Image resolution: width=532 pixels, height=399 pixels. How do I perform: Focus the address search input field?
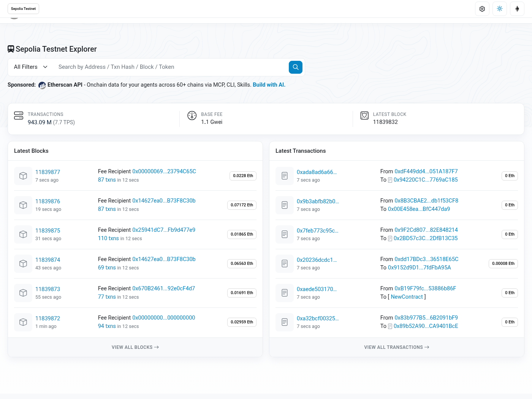tap(171, 67)
